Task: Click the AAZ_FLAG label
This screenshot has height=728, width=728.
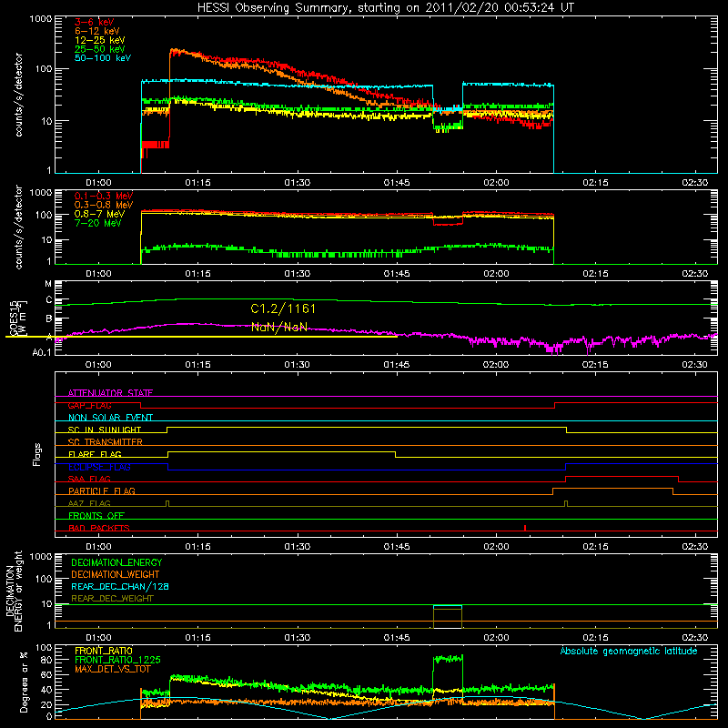Action: click(89, 503)
